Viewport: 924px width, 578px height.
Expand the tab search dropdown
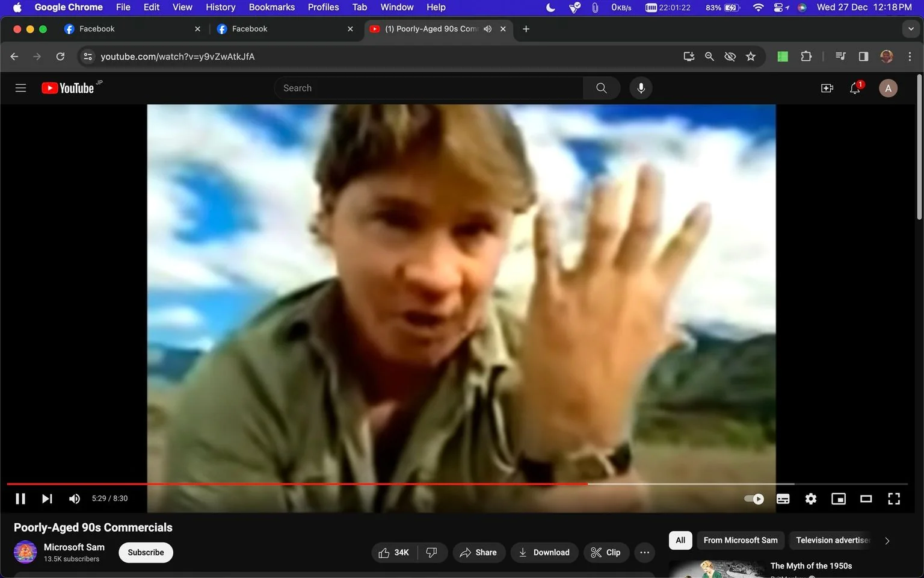911,29
